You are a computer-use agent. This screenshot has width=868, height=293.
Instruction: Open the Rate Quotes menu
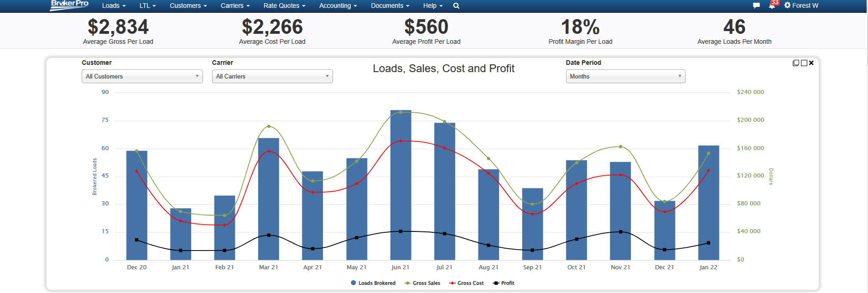[x=284, y=6]
